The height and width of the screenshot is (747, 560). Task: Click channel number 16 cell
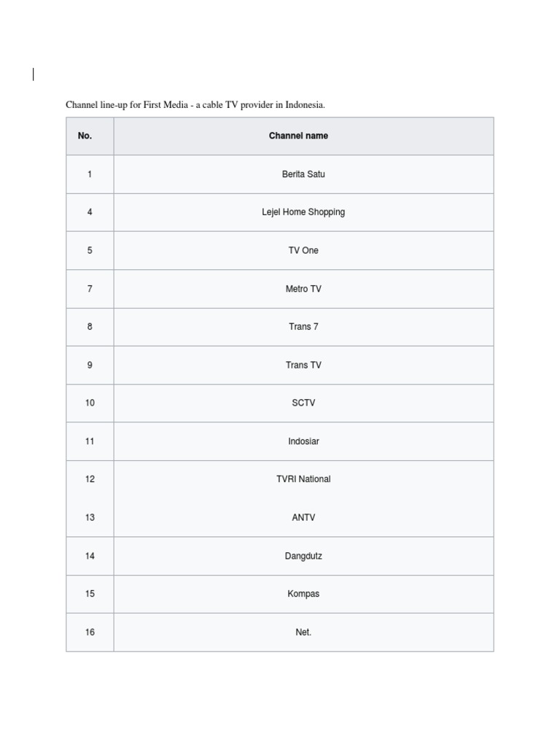(90, 632)
